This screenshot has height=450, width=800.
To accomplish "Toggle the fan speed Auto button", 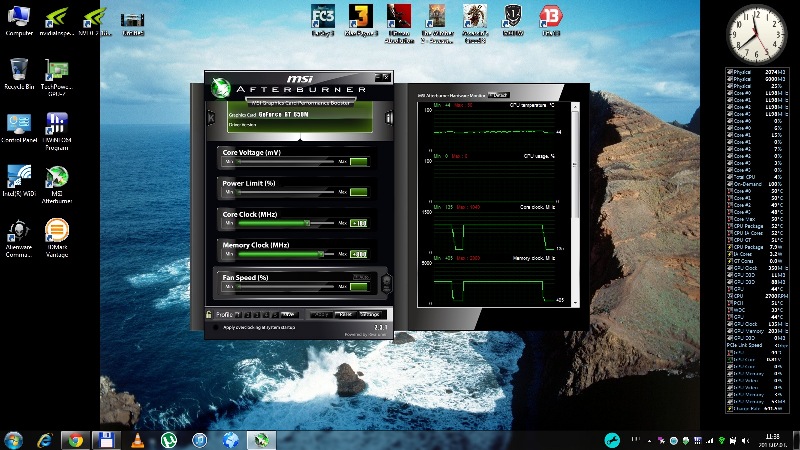I will pyautogui.click(x=361, y=277).
